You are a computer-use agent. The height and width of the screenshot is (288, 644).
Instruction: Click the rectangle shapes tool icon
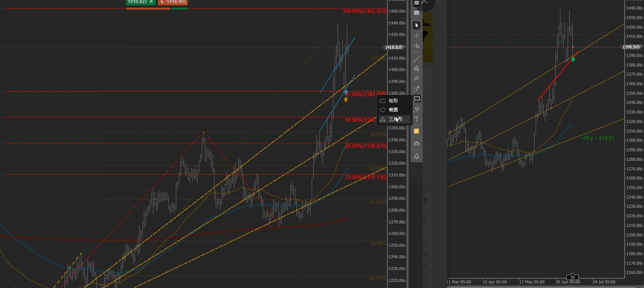417,99
